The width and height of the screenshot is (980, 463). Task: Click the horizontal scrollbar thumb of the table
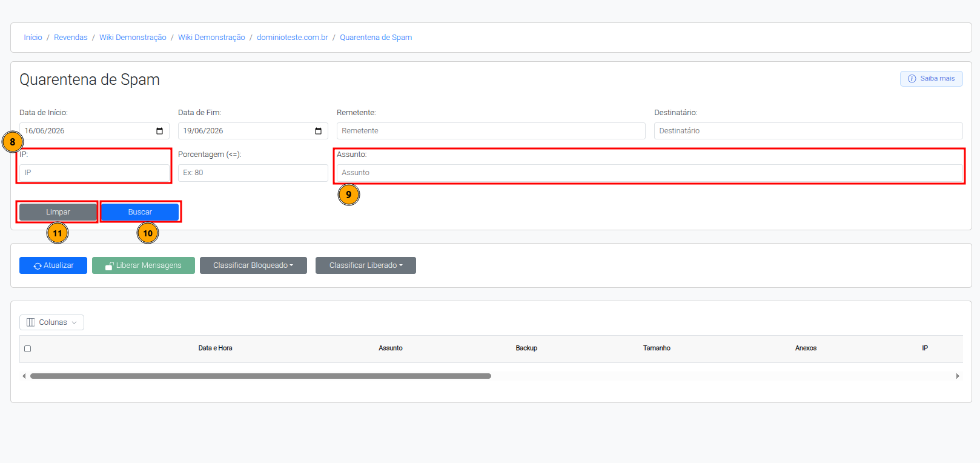[260, 376]
